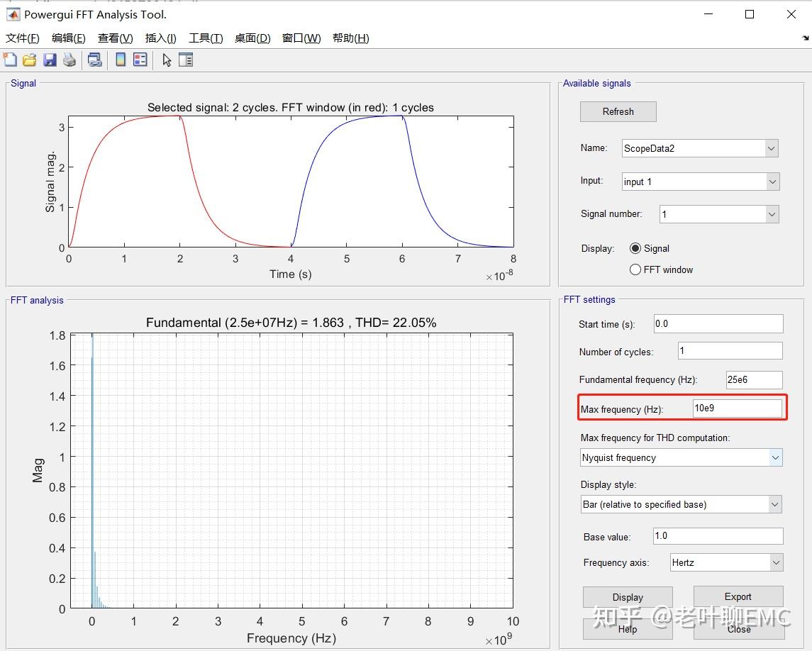Select the Edit Plot arrow tool
This screenshot has height=651, width=812.
click(167, 60)
